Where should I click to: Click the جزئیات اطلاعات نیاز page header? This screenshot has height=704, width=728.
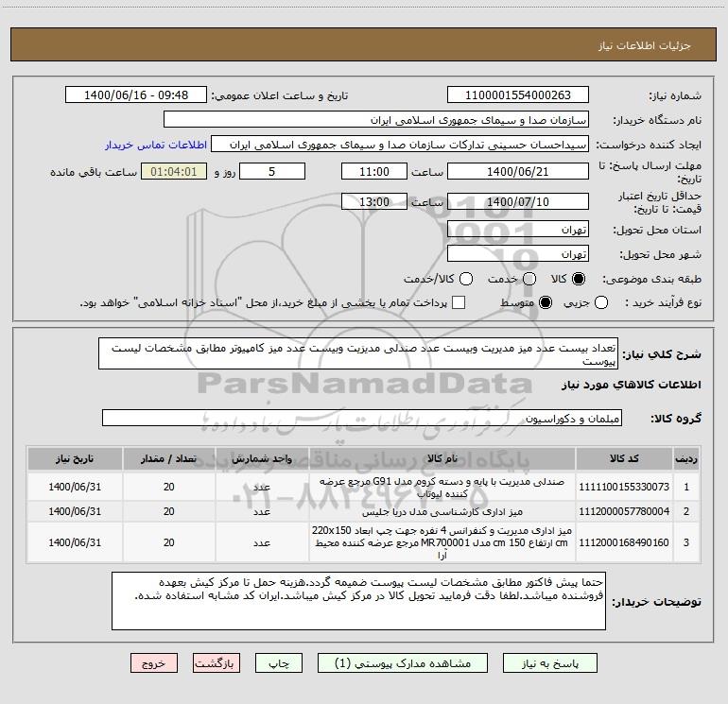(644, 45)
